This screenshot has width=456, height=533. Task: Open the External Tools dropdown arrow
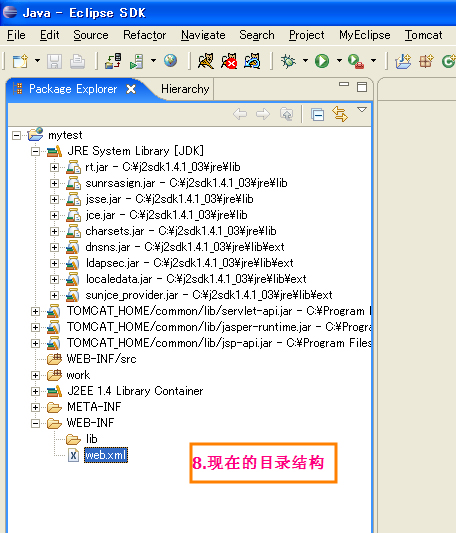pos(373,61)
